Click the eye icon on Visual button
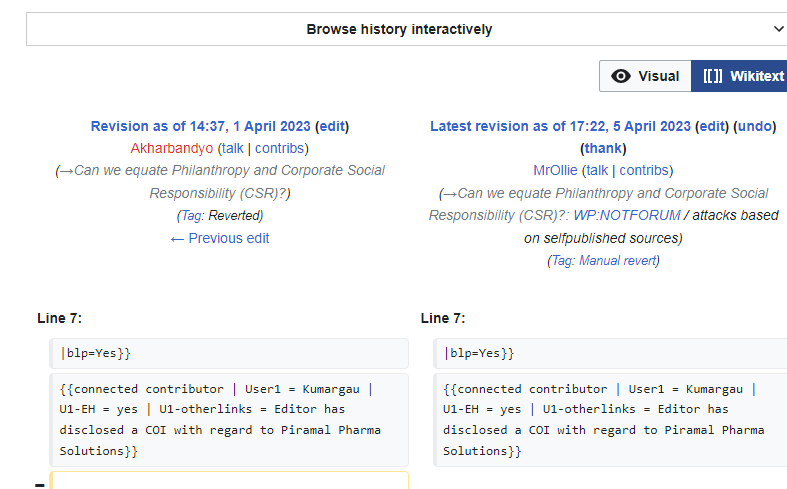This screenshot has width=787, height=489. coord(621,76)
